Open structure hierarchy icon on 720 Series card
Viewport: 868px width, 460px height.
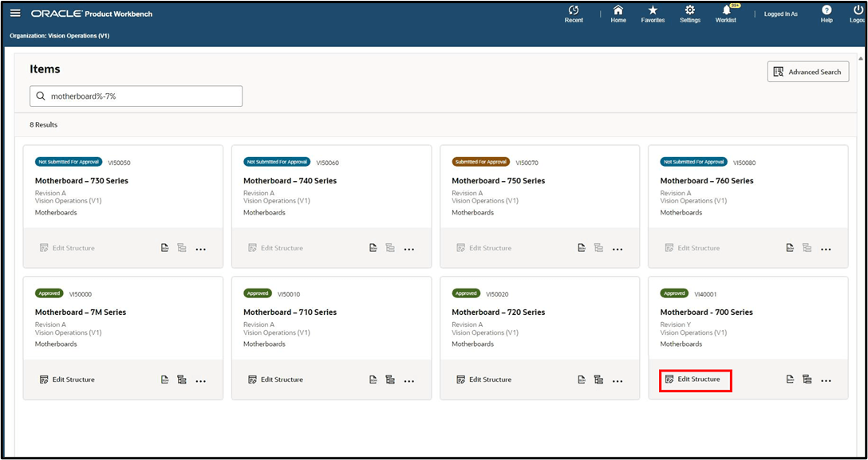click(x=598, y=379)
